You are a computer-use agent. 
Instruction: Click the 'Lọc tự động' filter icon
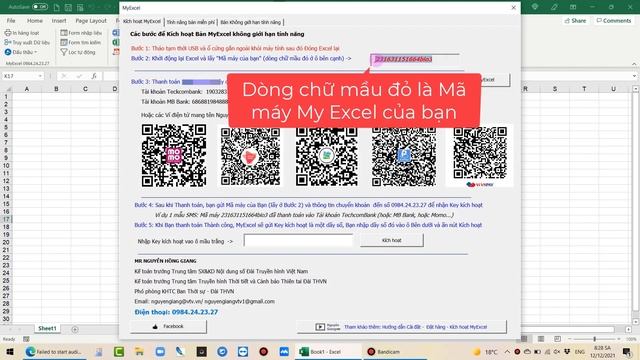[x=64, y=52]
